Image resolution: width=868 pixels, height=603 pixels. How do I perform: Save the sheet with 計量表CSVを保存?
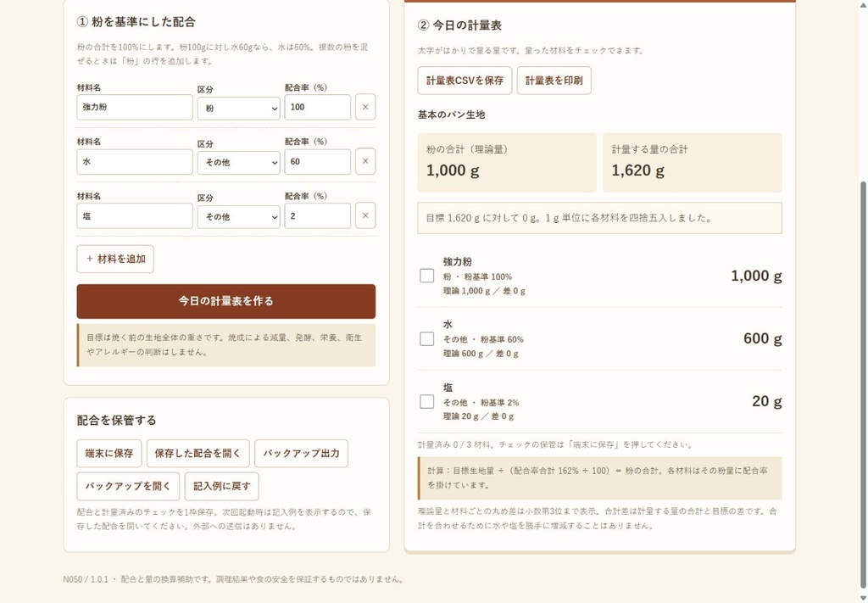tap(465, 81)
